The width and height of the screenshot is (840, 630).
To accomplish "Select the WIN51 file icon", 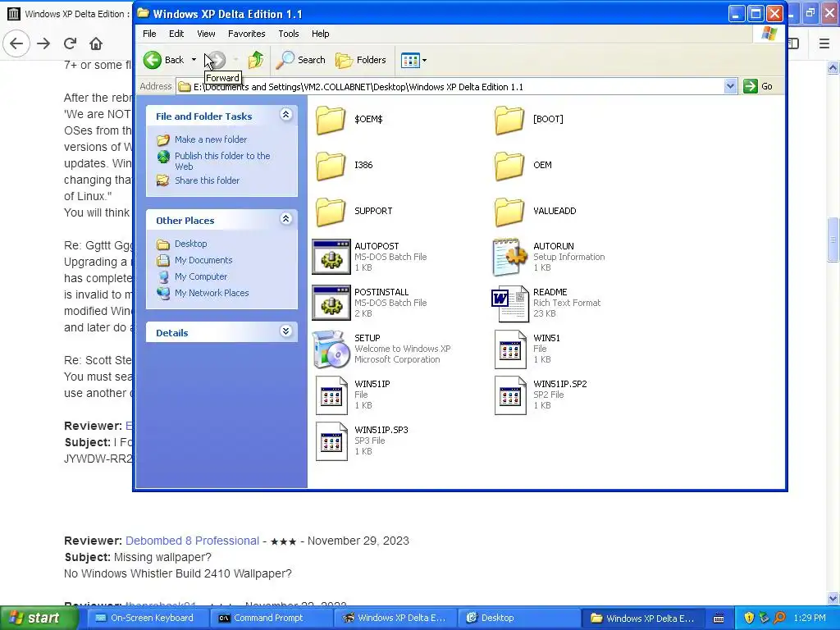I will [509, 349].
